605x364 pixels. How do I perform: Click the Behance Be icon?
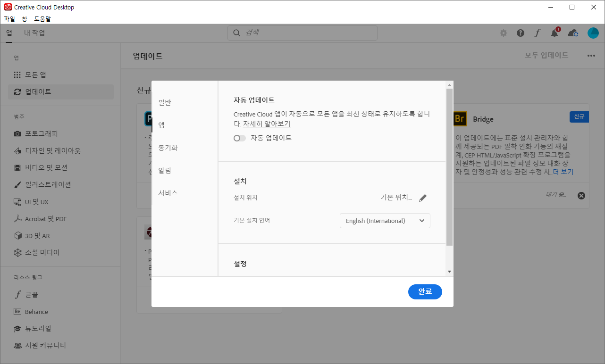[17, 312]
